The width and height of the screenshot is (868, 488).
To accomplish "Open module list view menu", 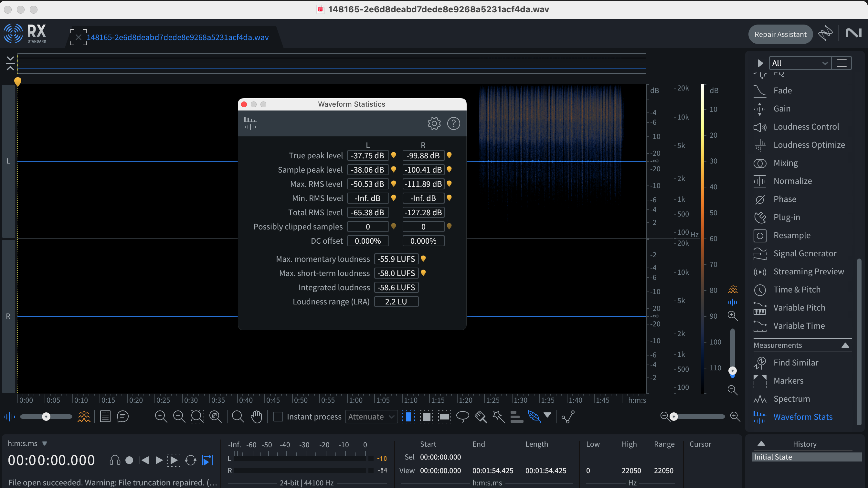I will [x=842, y=63].
